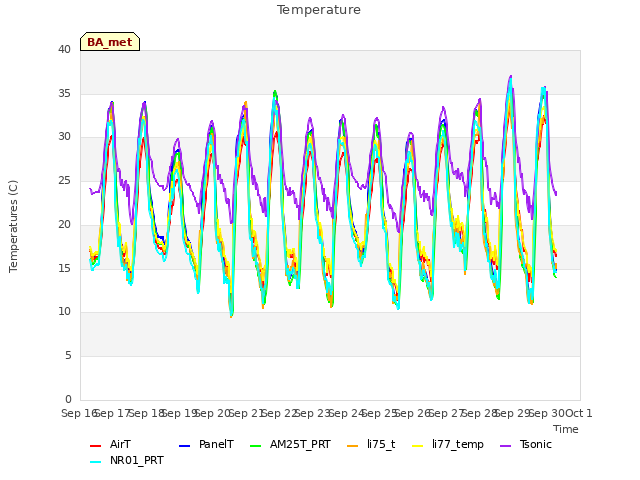
Task: Click the blue PanelT legend swatch
Action: (x=184, y=446)
